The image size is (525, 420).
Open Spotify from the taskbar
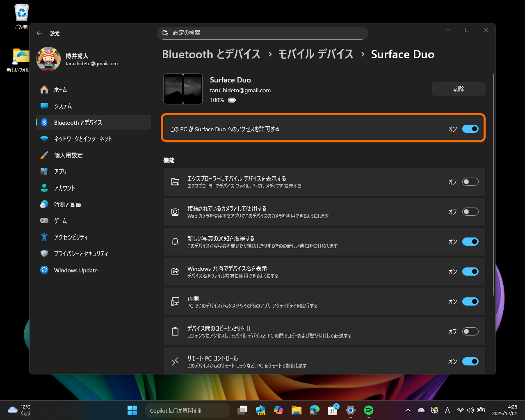coord(368,410)
